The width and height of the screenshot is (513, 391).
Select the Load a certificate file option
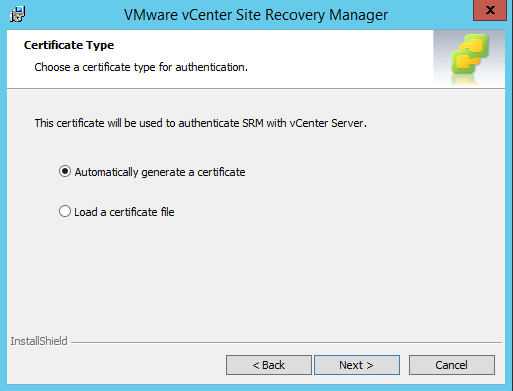tap(65, 211)
